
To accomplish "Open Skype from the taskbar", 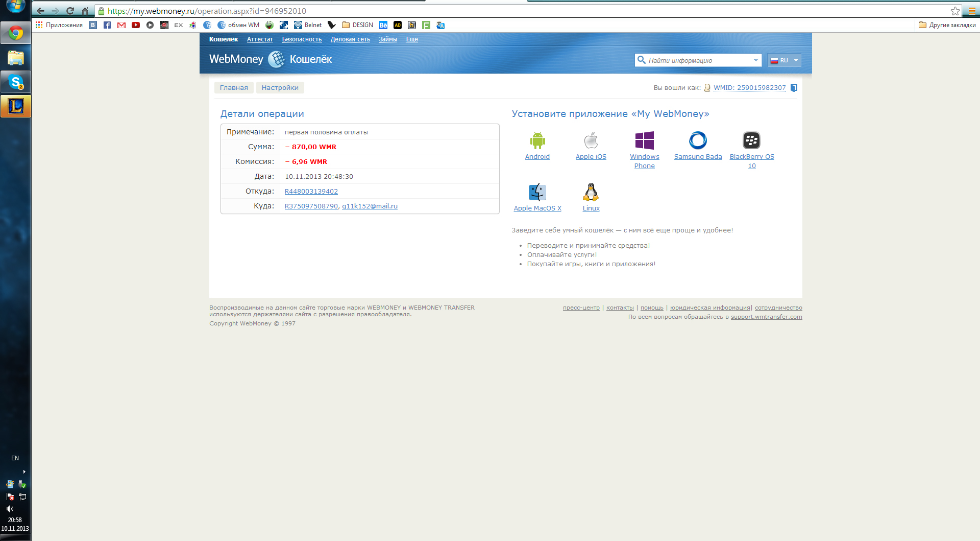I will 16,82.
